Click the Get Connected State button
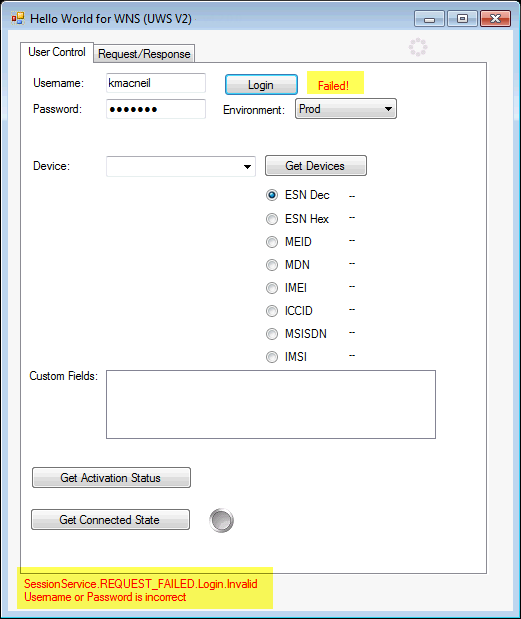 [x=111, y=520]
